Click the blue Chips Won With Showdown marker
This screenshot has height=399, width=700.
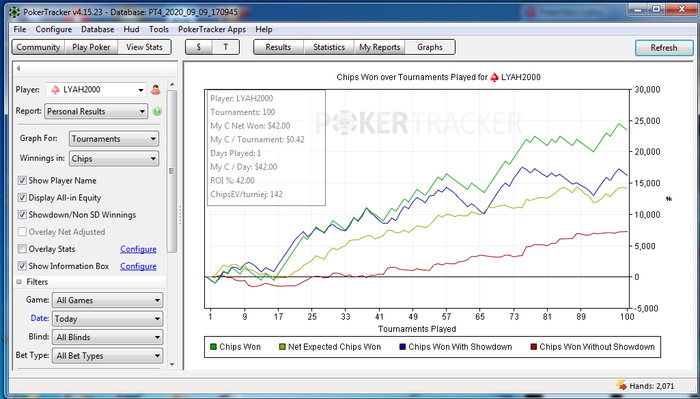coord(403,347)
